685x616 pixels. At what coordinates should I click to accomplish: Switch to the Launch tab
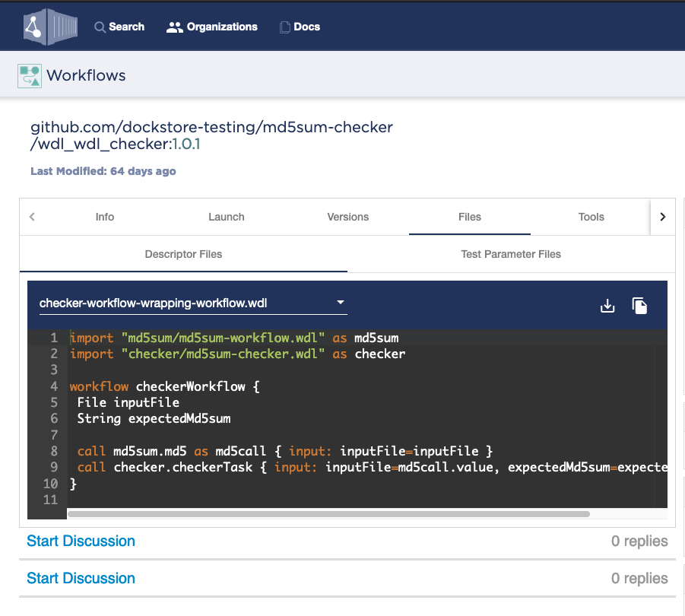coord(227,217)
